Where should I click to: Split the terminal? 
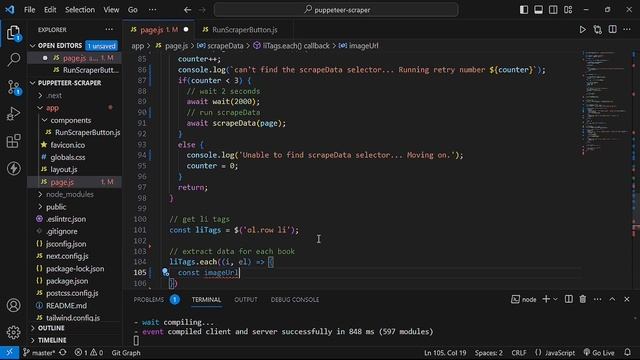click(x=569, y=299)
